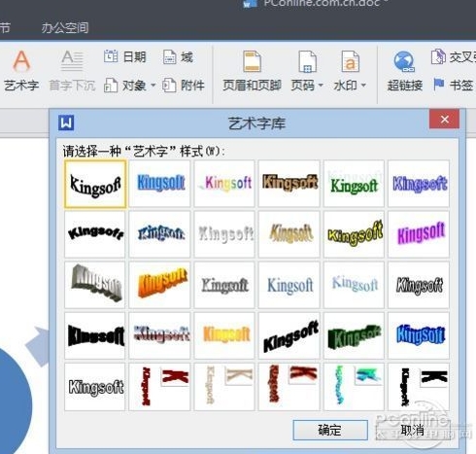Select the black wavy arch Kingsoft style
Viewport: 476px width, 454px height.
pyautogui.click(x=95, y=234)
